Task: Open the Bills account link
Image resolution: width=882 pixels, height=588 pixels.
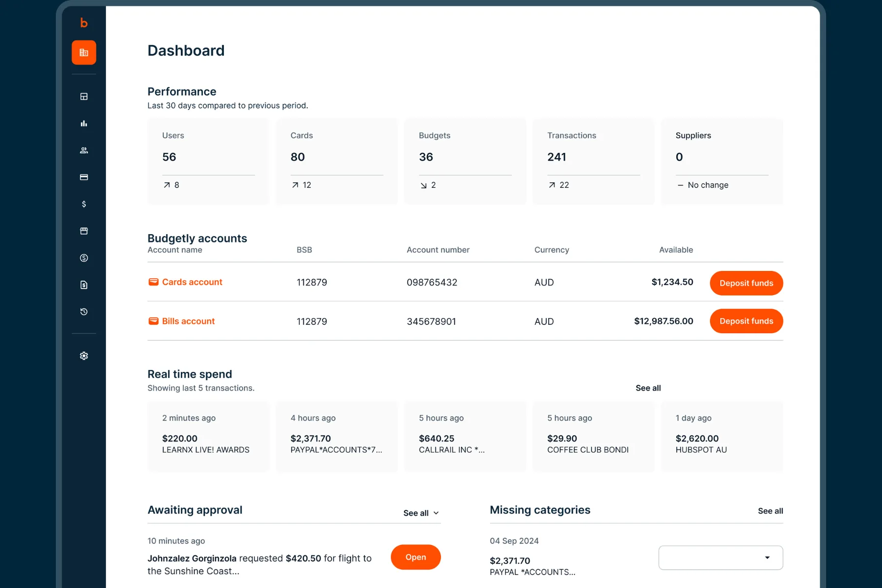Action: 188,321
